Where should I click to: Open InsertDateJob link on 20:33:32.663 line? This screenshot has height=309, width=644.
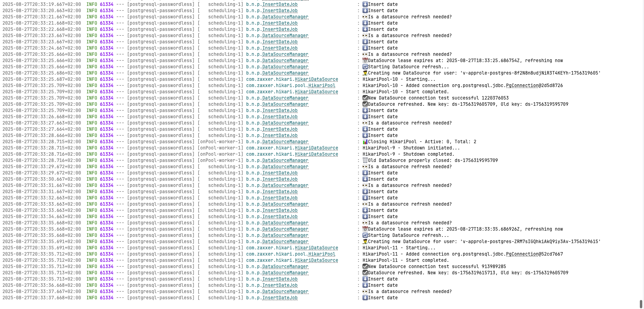click(280, 198)
